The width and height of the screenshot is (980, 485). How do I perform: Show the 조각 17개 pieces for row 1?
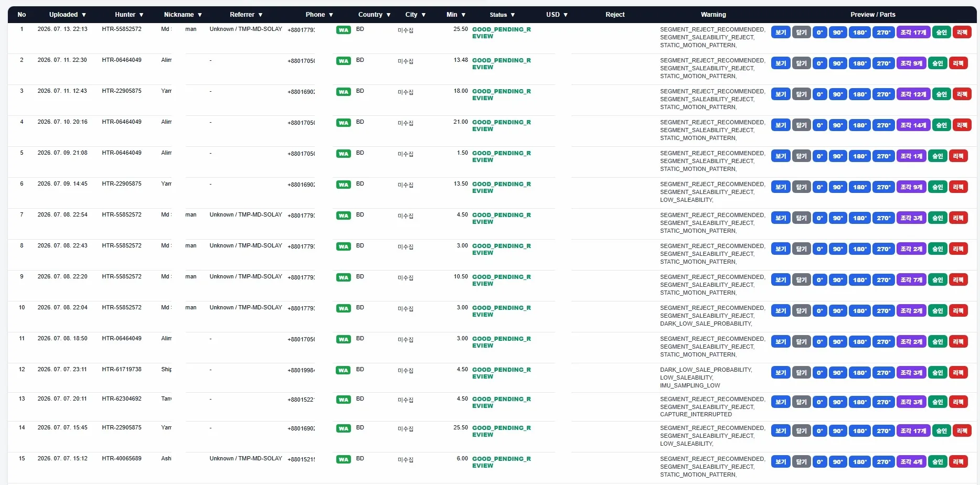click(913, 33)
